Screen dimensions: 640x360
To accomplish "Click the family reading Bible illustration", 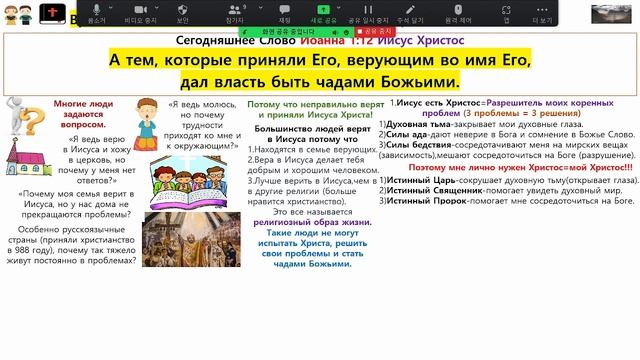I will [189, 182].
